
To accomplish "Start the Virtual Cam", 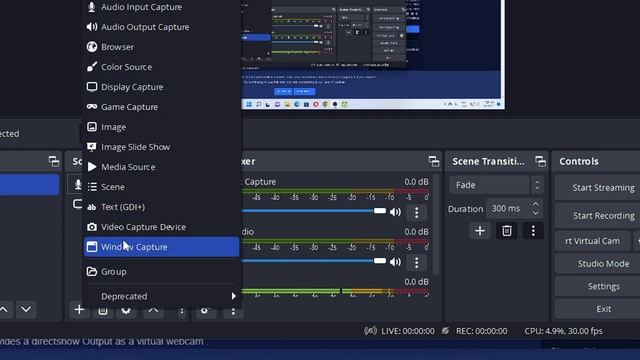I will (592, 241).
